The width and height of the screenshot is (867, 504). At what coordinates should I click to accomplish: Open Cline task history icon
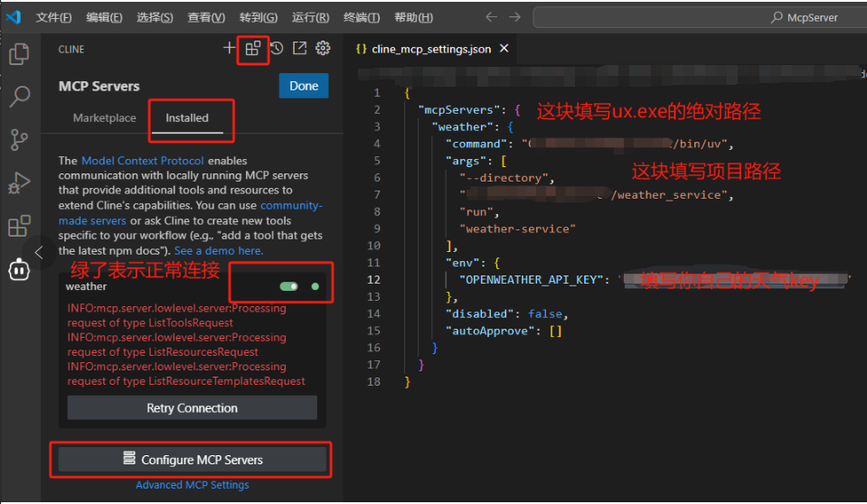277,49
